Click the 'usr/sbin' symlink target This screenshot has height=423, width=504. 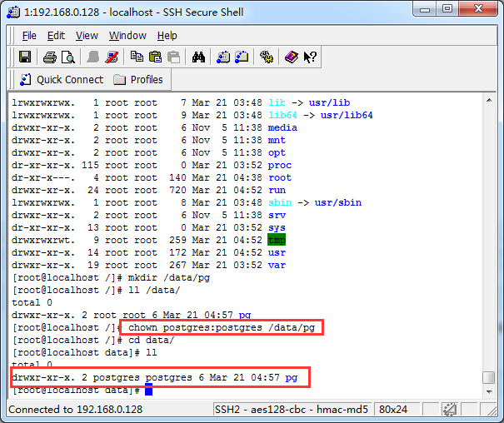[338, 202]
